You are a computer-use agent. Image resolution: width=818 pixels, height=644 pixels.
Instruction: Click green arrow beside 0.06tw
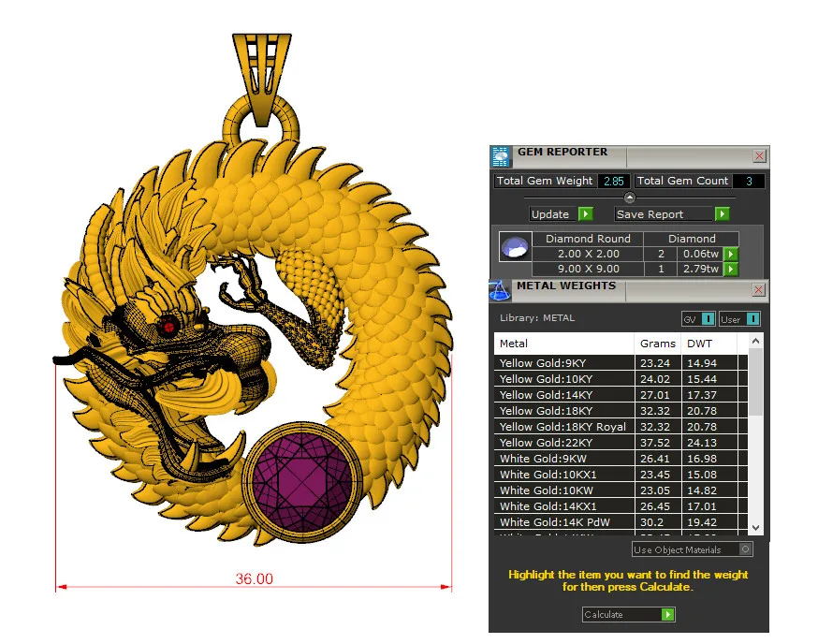tap(731, 255)
